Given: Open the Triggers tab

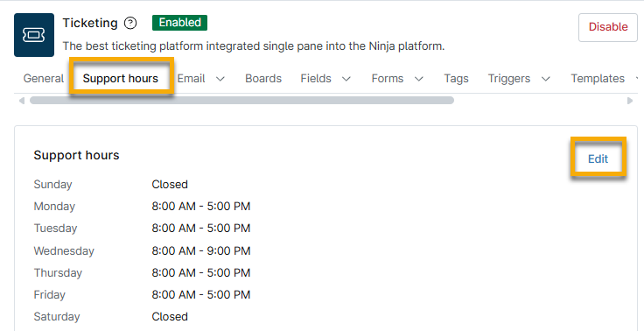Looking at the screenshot, I should click(x=509, y=79).
